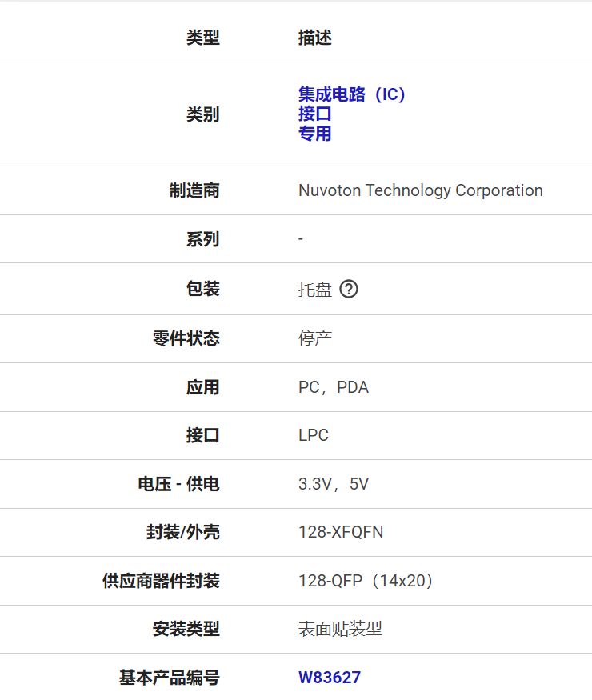Select the 128-XFQFN package value

341,532
